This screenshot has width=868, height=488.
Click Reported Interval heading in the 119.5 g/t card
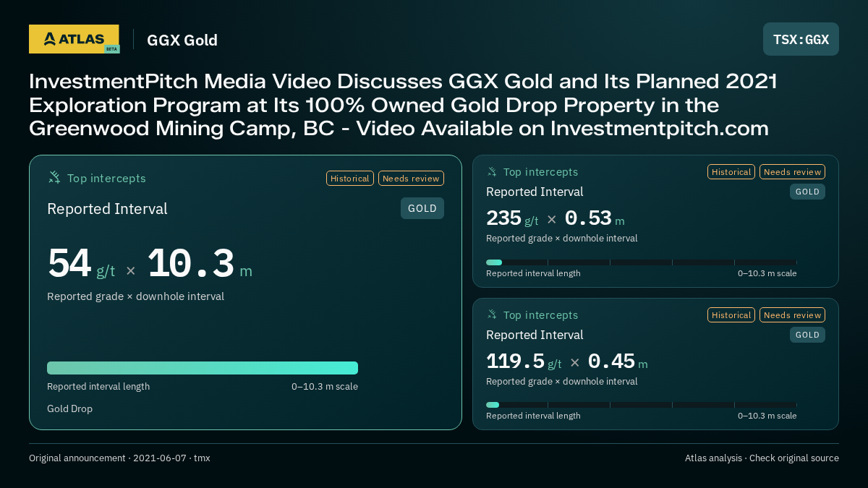tap(535, 335)
